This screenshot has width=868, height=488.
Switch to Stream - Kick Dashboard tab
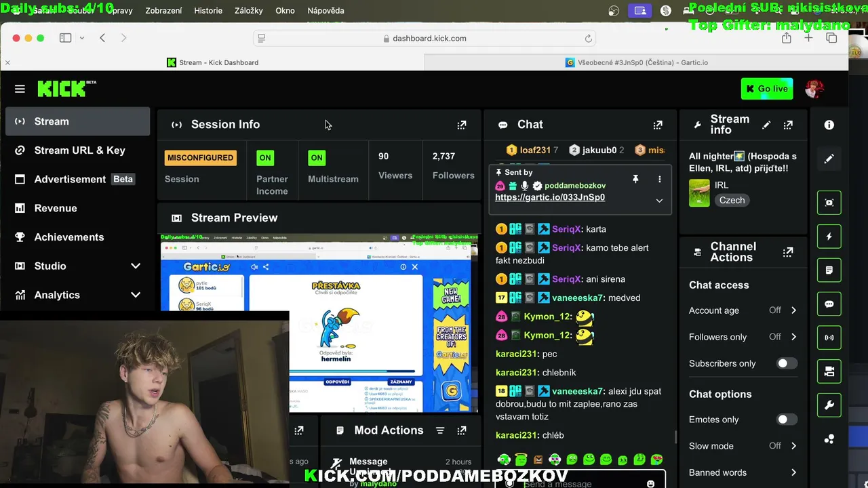click(212, 62)
